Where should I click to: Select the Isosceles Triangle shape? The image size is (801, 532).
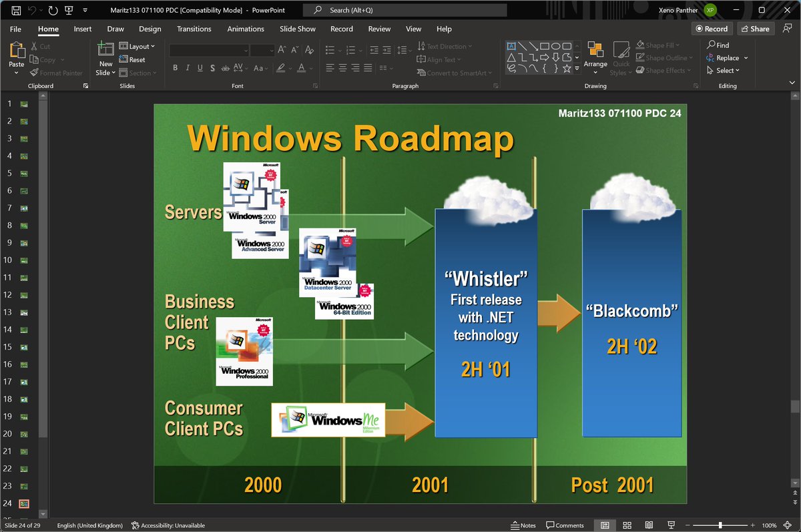click(511, 57)
